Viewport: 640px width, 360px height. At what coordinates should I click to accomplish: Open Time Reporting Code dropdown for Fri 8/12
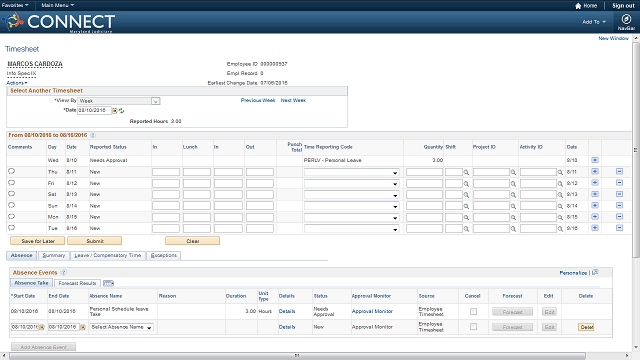click(351, 184)
